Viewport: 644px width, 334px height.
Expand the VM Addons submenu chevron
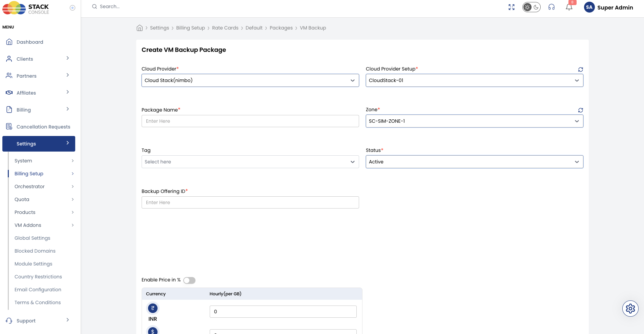72,225
